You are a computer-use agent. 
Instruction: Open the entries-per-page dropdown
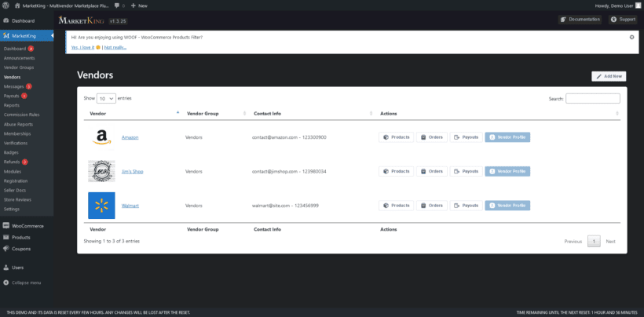[x=106, y=99]
